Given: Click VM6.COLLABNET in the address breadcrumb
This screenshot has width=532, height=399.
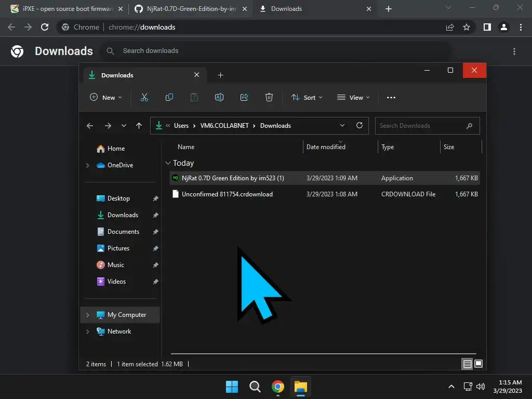Looking at the screenshot, I should pyautogui.click(x=224, y=126).
